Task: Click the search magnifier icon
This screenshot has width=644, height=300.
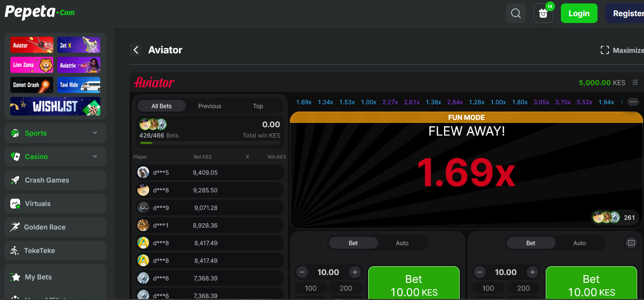Action: pyautogui.click(x=515, y=13)
